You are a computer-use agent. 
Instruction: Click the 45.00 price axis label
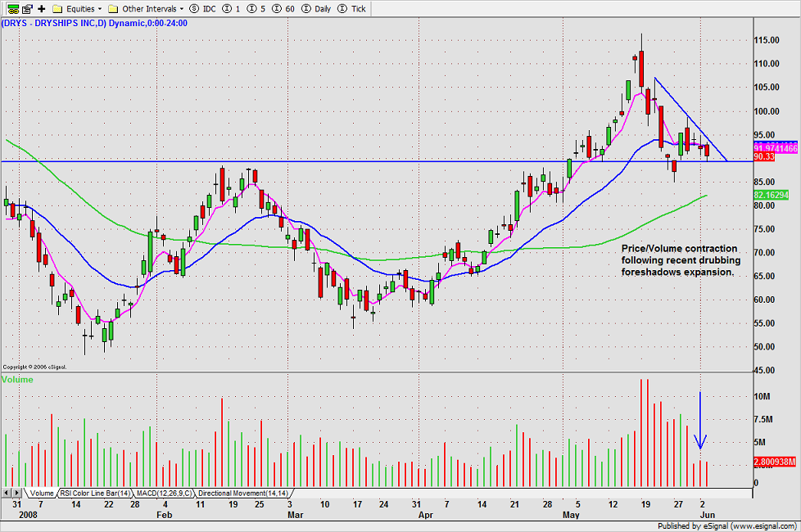click(x=765, y=371)
